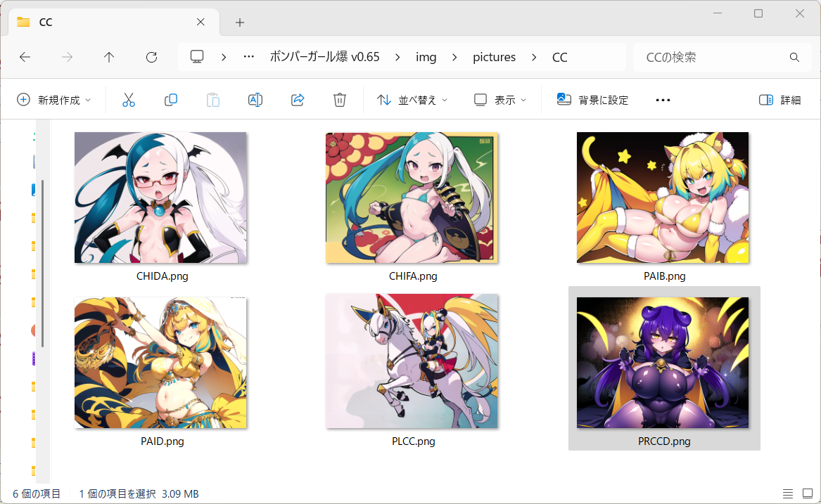
Task: Navigate to ボンバーガール爆 v0.65 folder
Action: coord(324,56)
